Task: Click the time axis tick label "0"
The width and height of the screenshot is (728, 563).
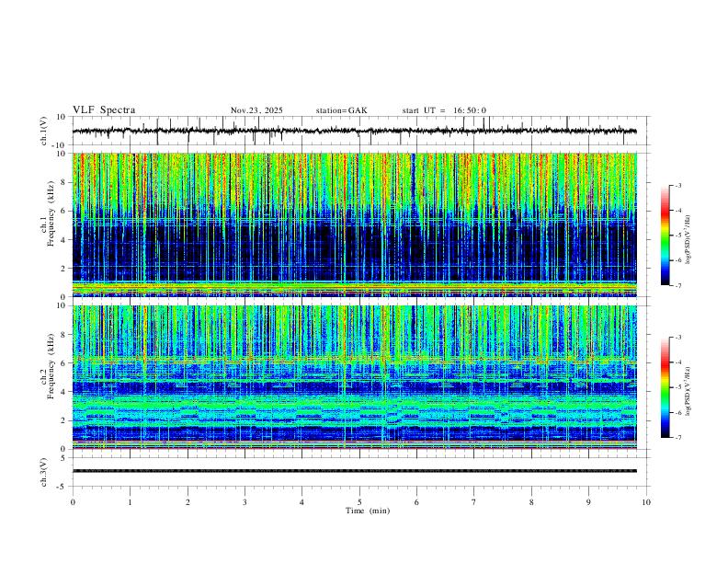Action: tap(73, 502)
